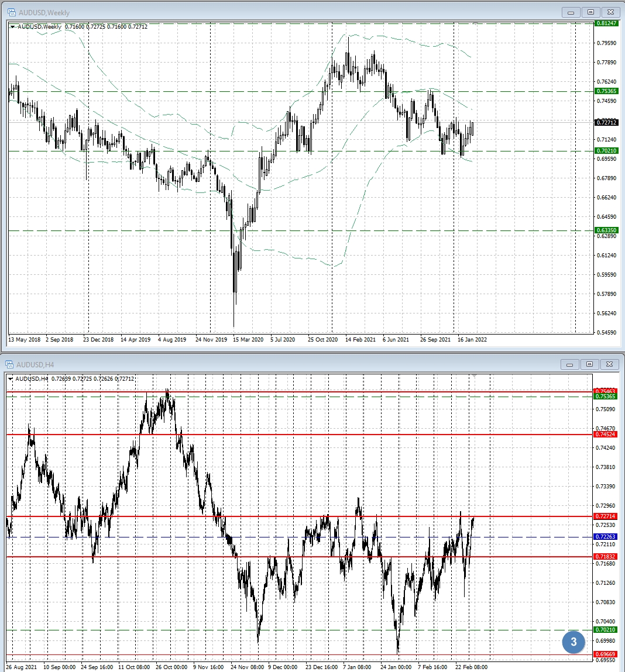
Task: Click the blue circle number 3 badge
Action: [x=573, y=642]
